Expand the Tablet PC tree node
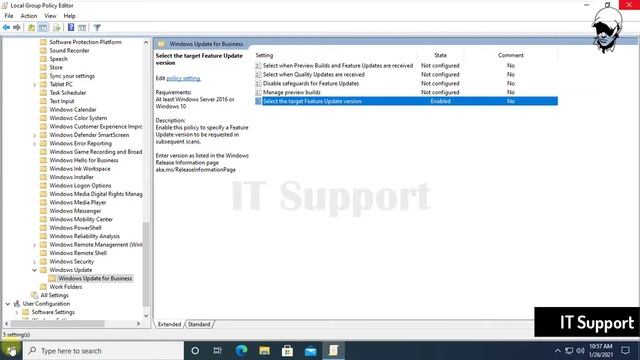This screenshot has height=360, width=640. point(34,84)
